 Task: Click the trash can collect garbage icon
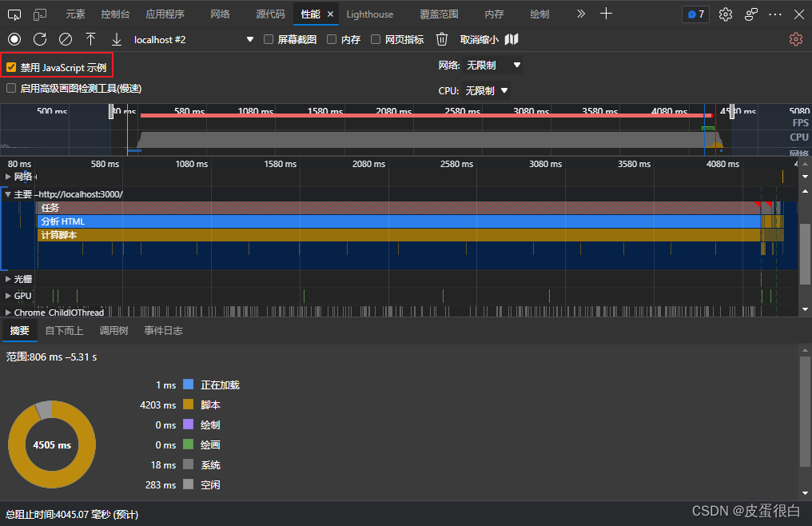coord(442,39)
